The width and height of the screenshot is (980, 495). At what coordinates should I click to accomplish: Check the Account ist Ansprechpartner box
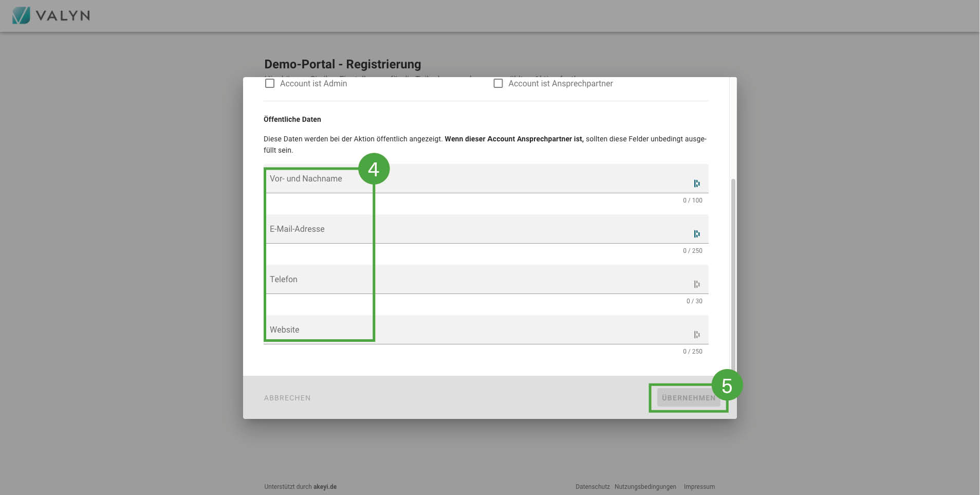click(498, 83)
